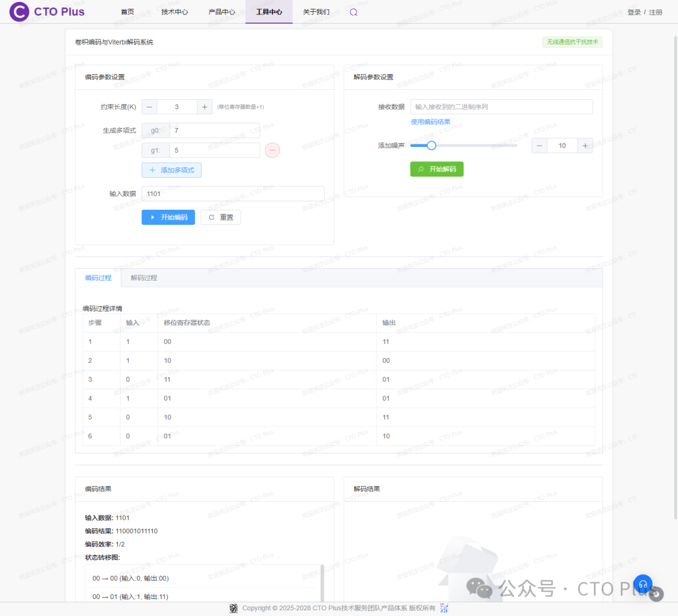Switch to 编码过程 tab
Image resolution: width=678 pixels, height=616 pixels.
(98, 278)
